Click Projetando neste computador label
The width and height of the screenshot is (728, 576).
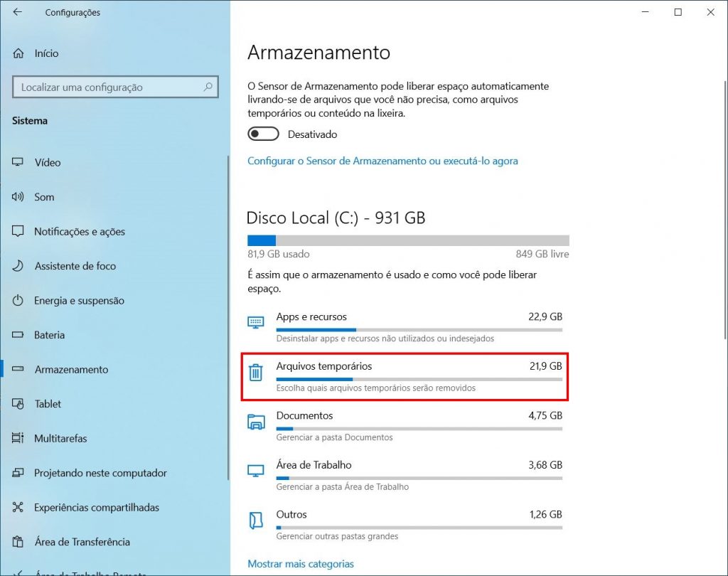[100, 473]
